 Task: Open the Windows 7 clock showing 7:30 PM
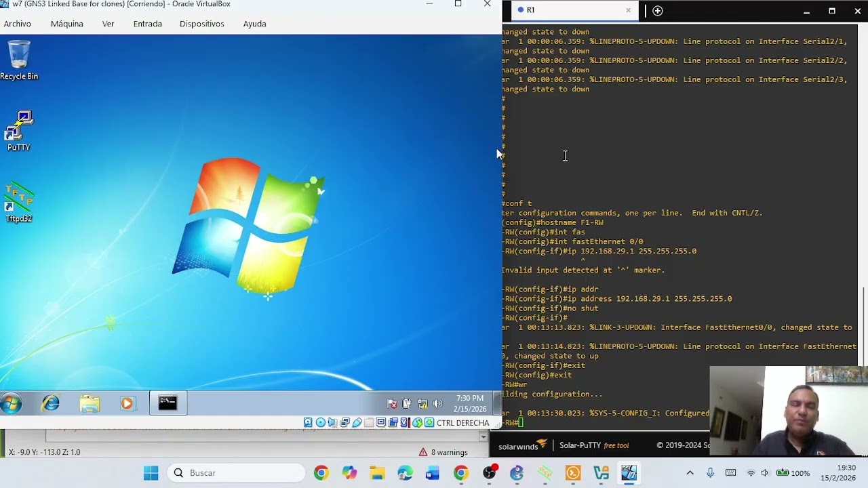pos(470,403)
